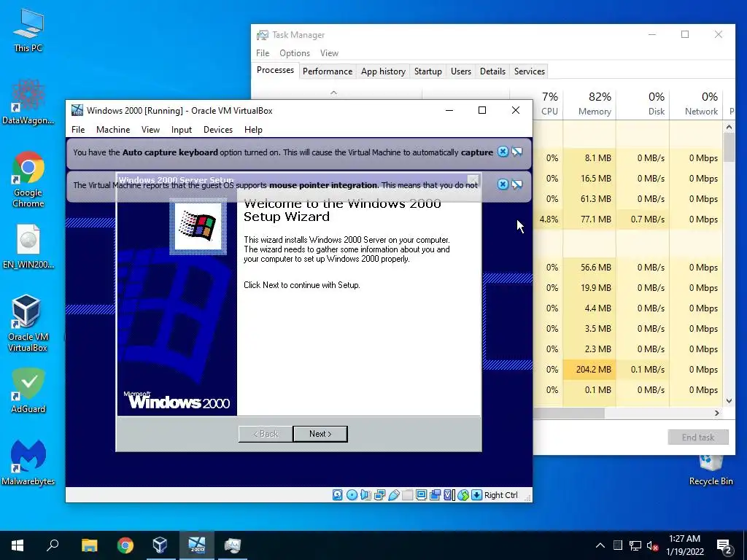747x560 pixels.
Task: Sort by CPU column header
Action: pyautogui.click(x=548, y=104)
